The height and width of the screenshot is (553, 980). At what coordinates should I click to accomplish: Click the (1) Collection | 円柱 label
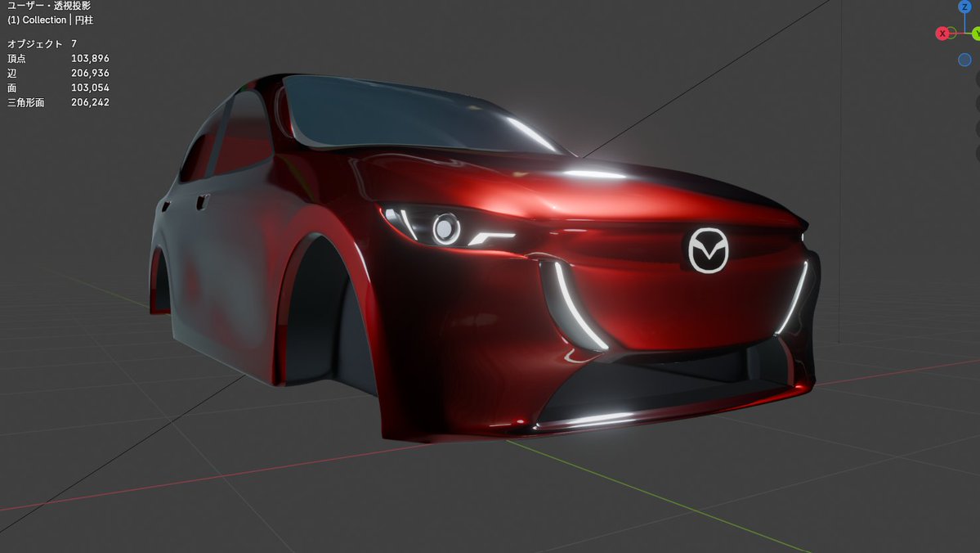pyautogui.click(x=50, y=20)
